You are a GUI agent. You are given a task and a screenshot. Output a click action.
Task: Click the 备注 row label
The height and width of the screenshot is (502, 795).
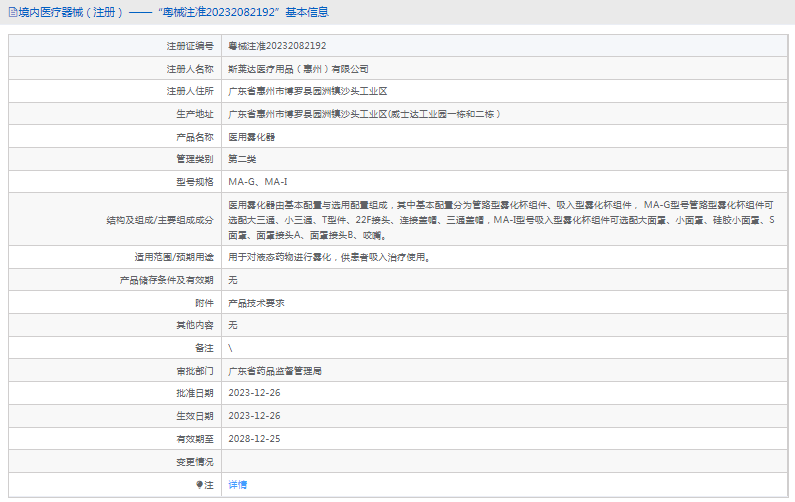pos(204,348)
